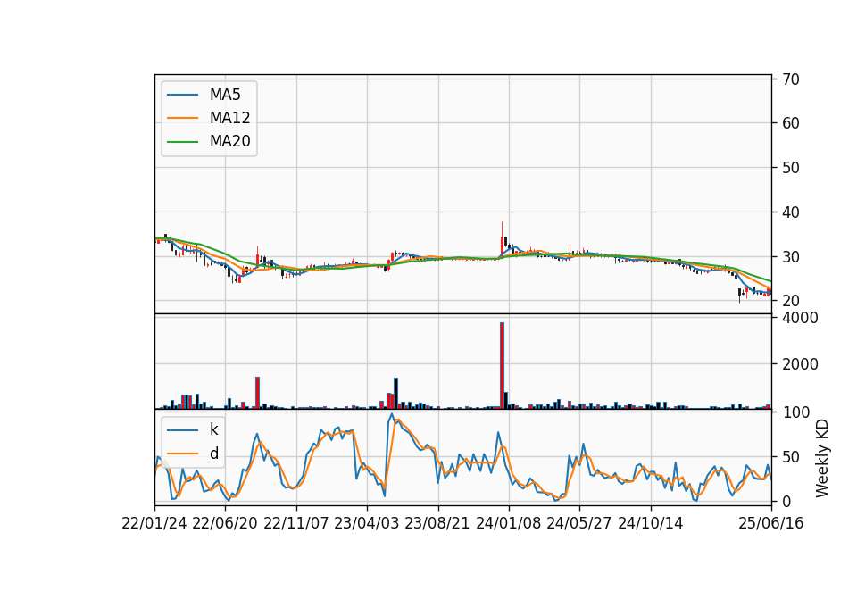Click the MA5 legend label
This screenshot has height=616, width=857.
(x=225, y=95)
